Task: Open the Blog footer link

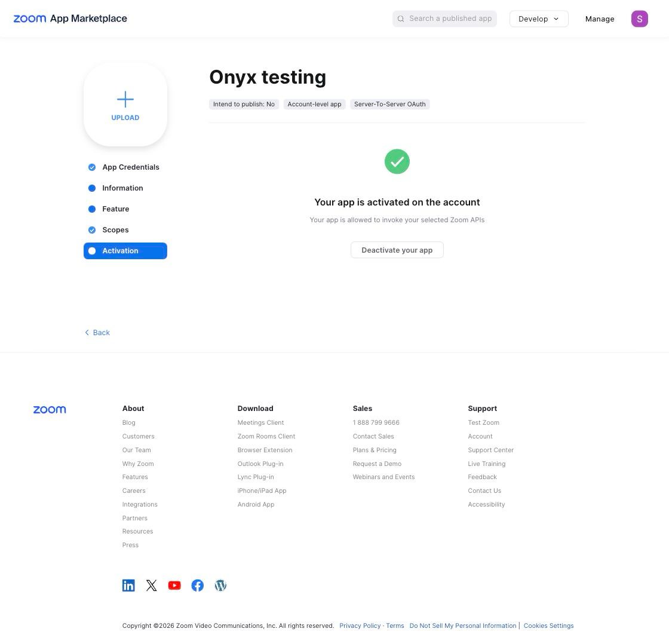Action: point(128,422)
